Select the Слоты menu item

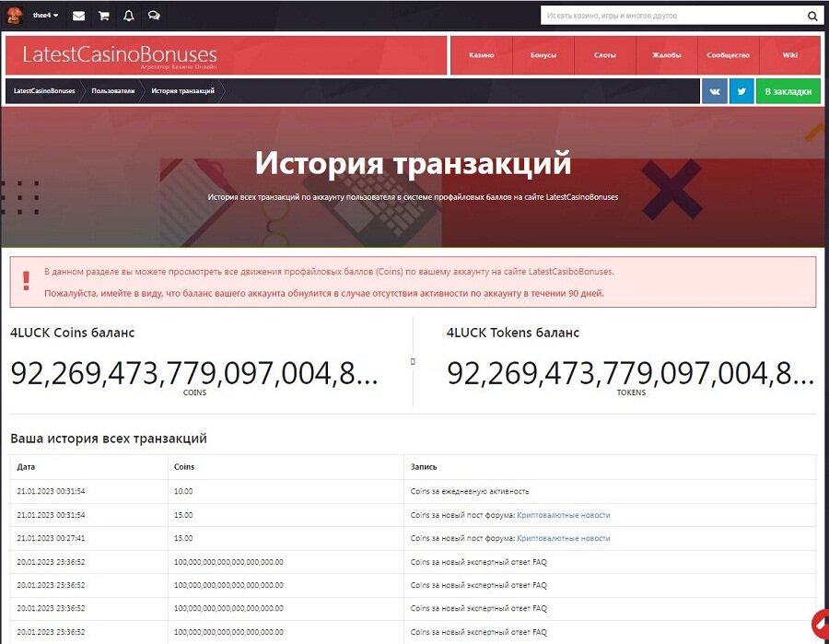(605, 55)
